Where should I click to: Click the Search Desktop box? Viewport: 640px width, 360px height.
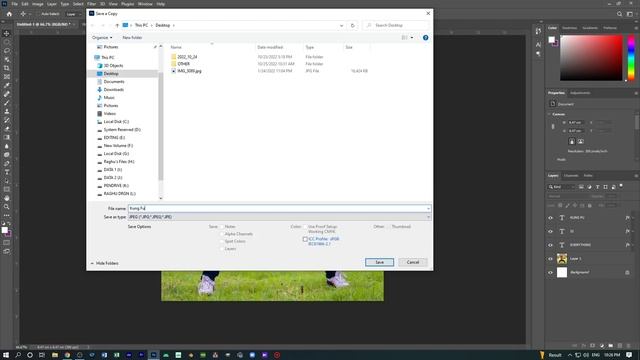click(396, 25)
